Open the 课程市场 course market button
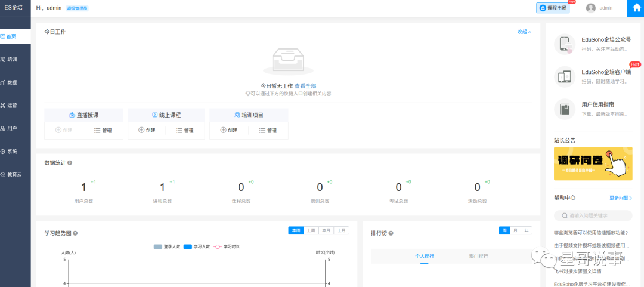Viewport: 644px width, 287px height. tap(553, 8)
